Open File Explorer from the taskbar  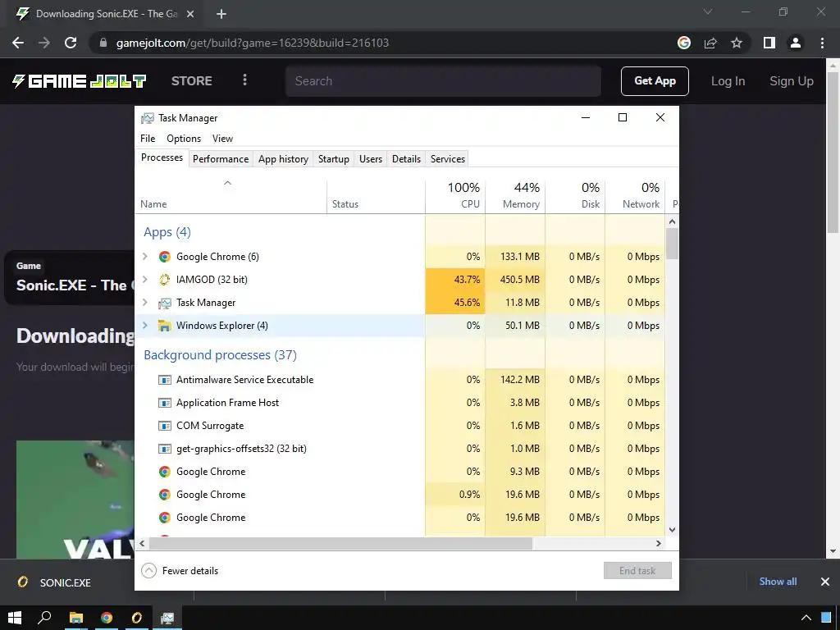(x=76, y=618)
